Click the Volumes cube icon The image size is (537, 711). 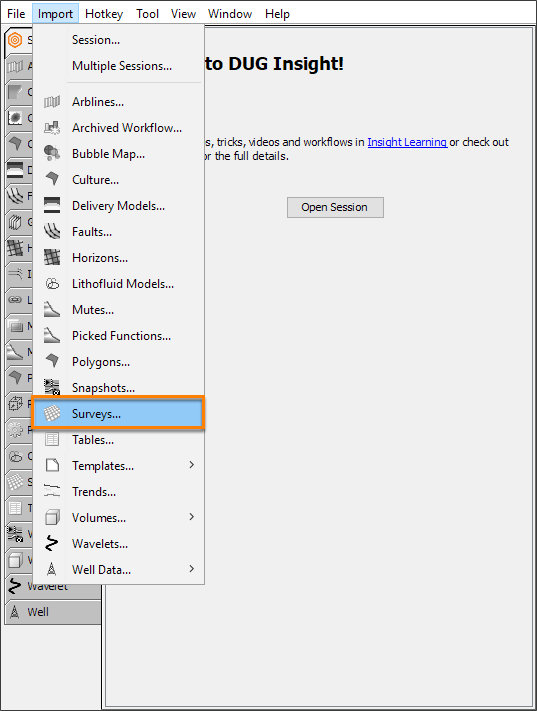52,517
